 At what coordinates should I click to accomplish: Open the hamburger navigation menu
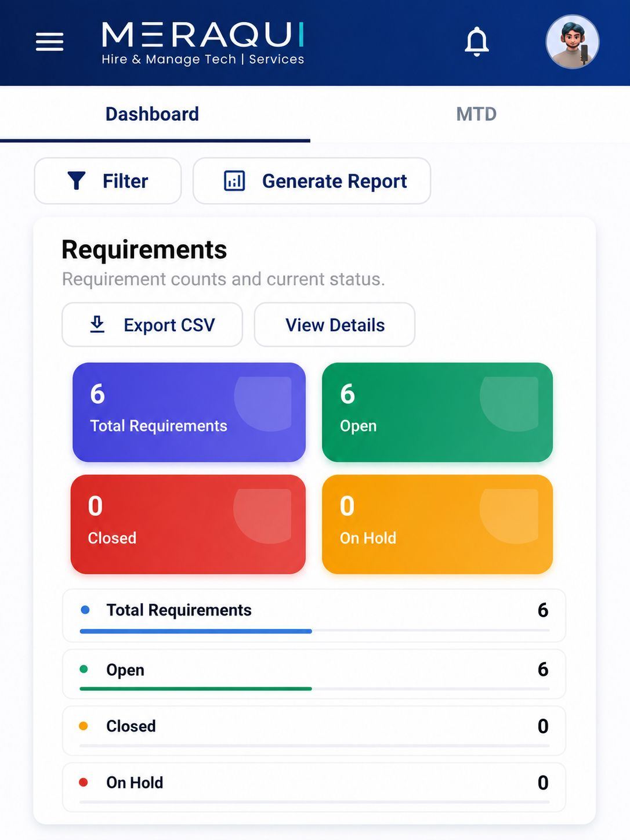point(49,42)
